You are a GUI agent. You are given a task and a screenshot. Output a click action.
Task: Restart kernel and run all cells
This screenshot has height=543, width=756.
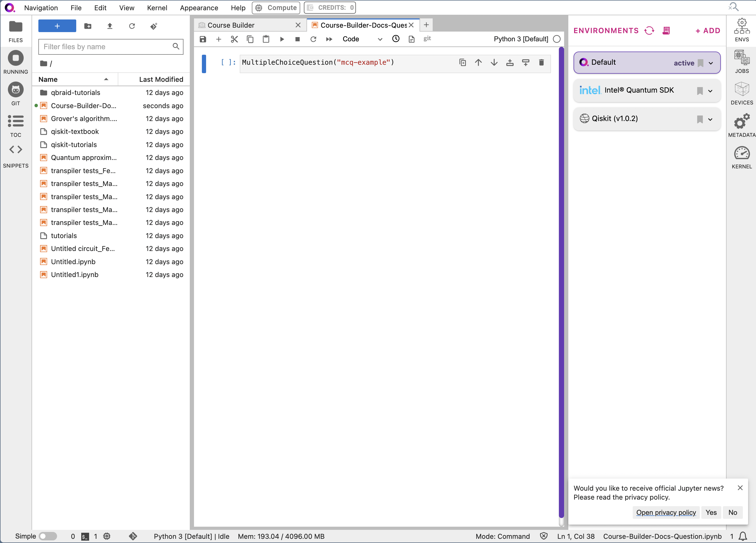(329, 39)
